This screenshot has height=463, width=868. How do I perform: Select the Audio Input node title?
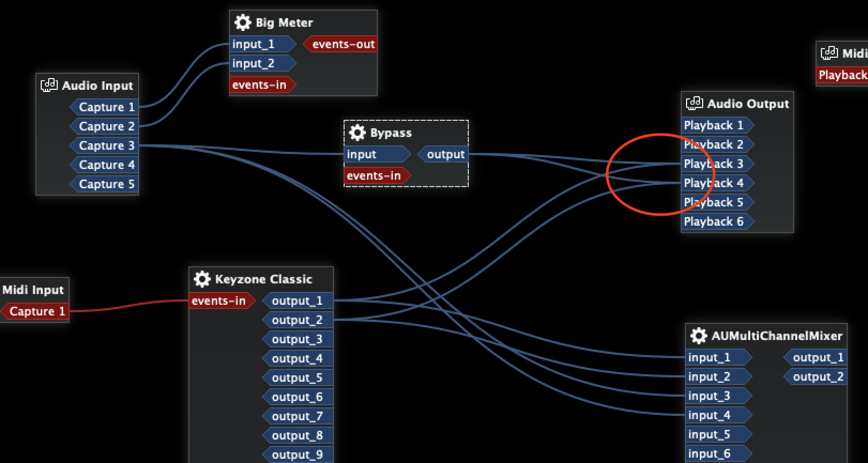tap(97, 86)
